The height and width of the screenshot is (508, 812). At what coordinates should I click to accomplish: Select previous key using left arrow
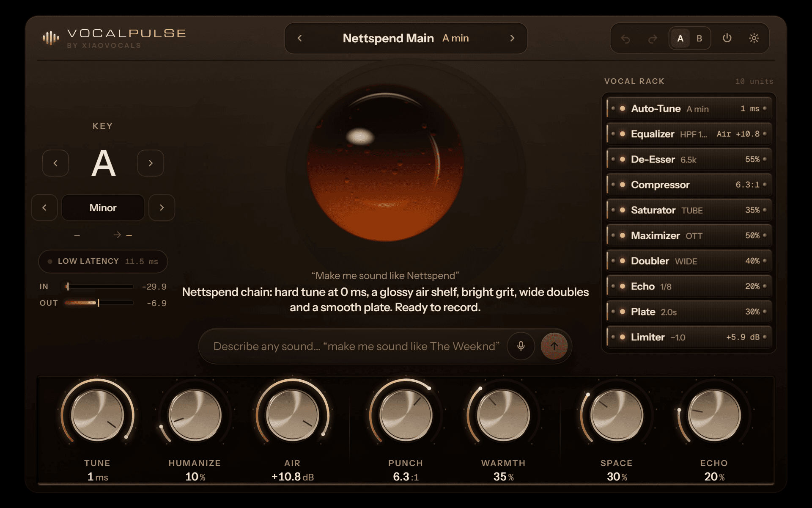pyautogui.click(x=55, y=163)
